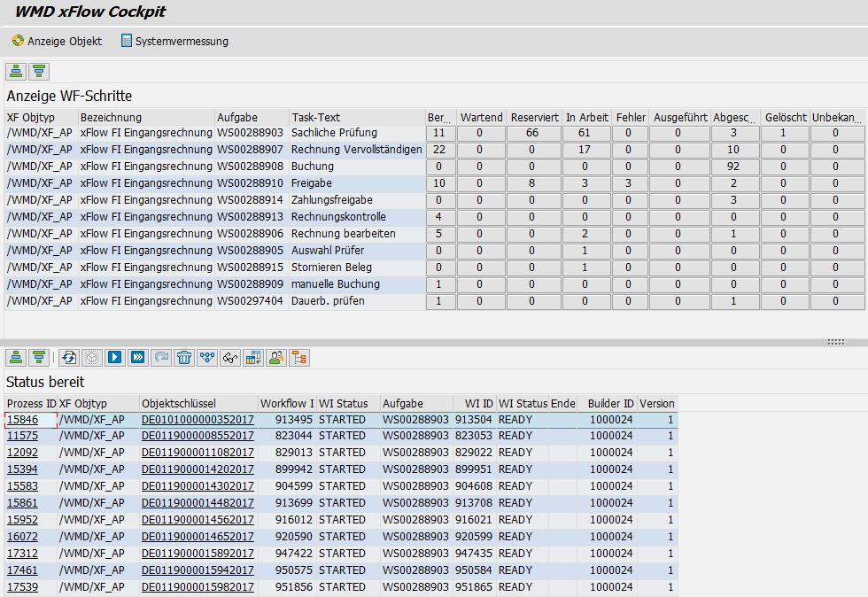Click the single play arrow icon

tap(114, 358)
